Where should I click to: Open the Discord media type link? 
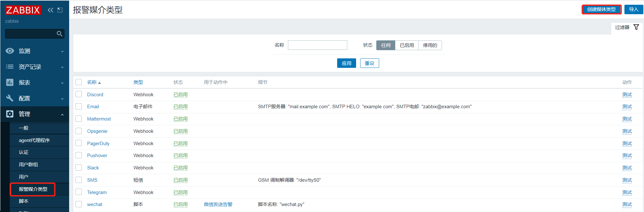click(x=95, y=94)
